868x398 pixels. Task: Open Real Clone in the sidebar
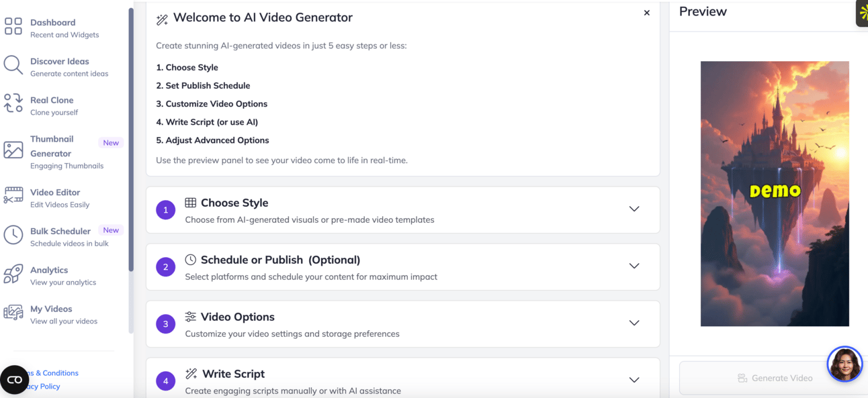pos(64,105)
